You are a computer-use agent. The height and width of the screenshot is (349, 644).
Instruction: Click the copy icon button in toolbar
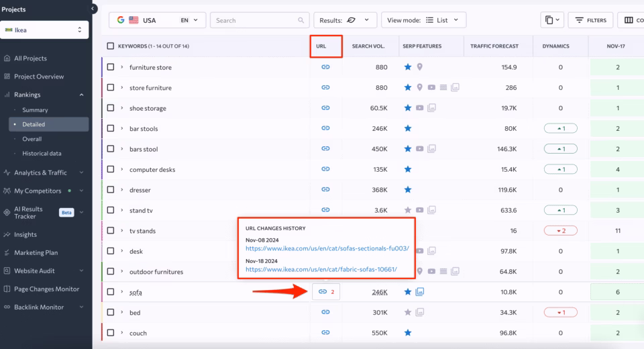tap(552, 20)
